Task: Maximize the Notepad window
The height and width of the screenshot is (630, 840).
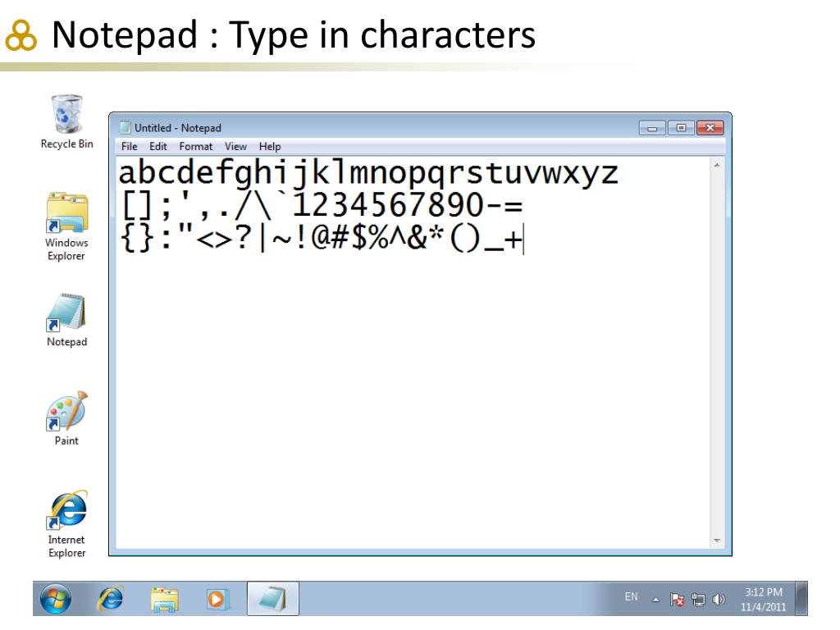Action: (x=681, y=128)
